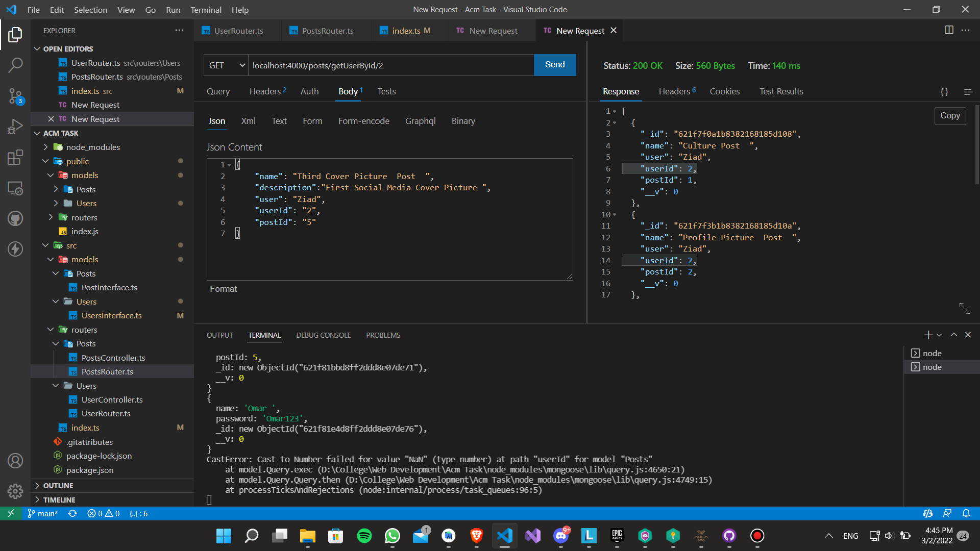This screenshot has width=980, height=551.
Task: Open Source Control view with badge
Action: 15,96
